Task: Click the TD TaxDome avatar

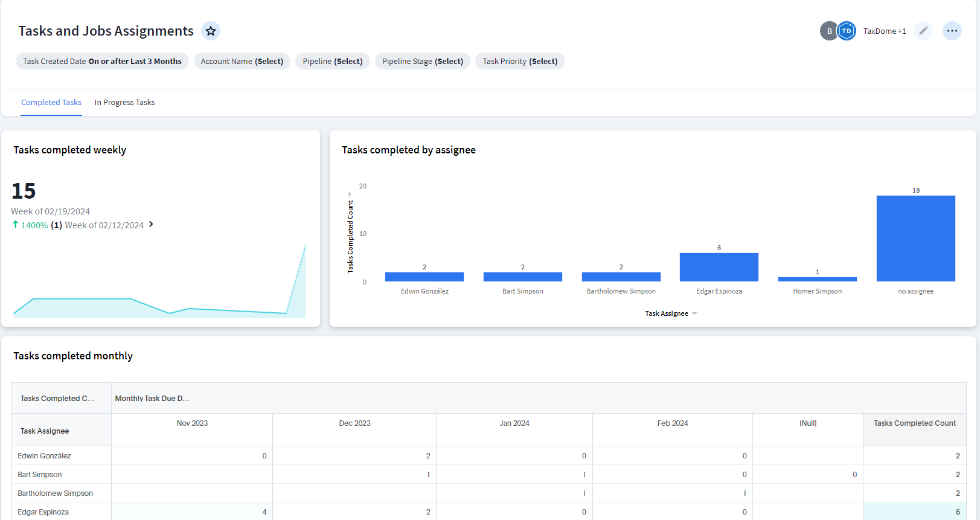Action: coord(847,31)
